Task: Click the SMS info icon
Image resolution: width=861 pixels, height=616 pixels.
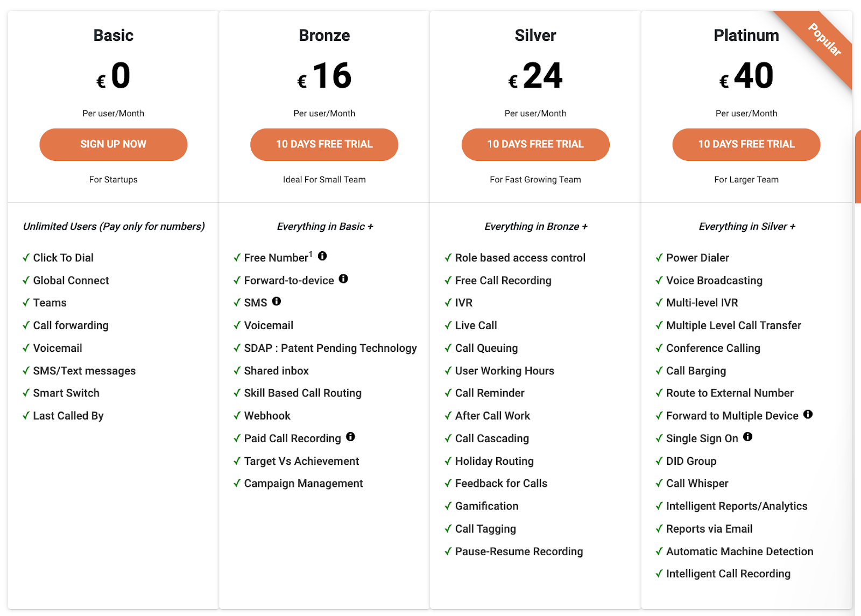Action: pyautogui.click(x=277, y=301)
